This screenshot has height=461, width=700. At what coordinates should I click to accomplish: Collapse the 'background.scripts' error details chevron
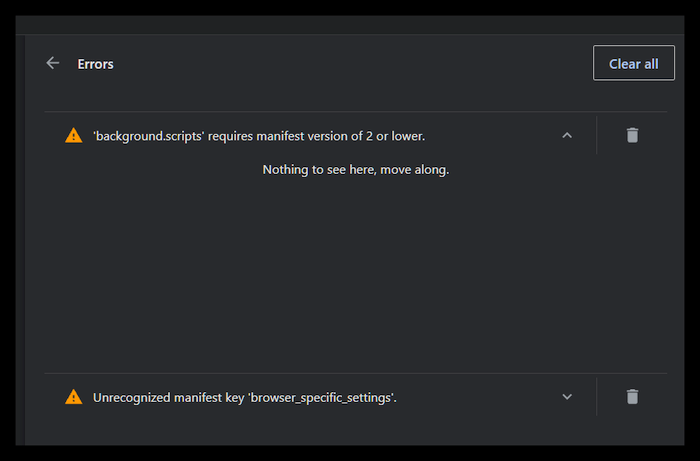(x=567, y=135)
